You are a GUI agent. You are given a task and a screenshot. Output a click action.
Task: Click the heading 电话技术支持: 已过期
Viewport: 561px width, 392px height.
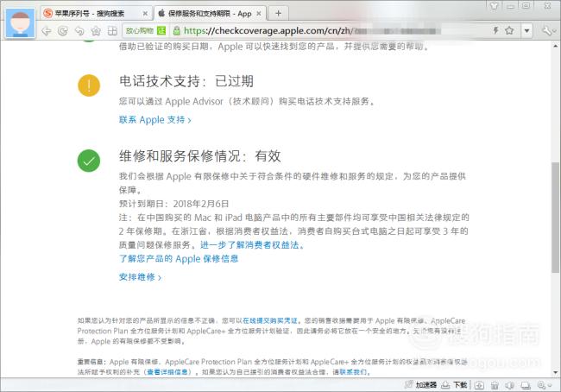click(186, 81)
